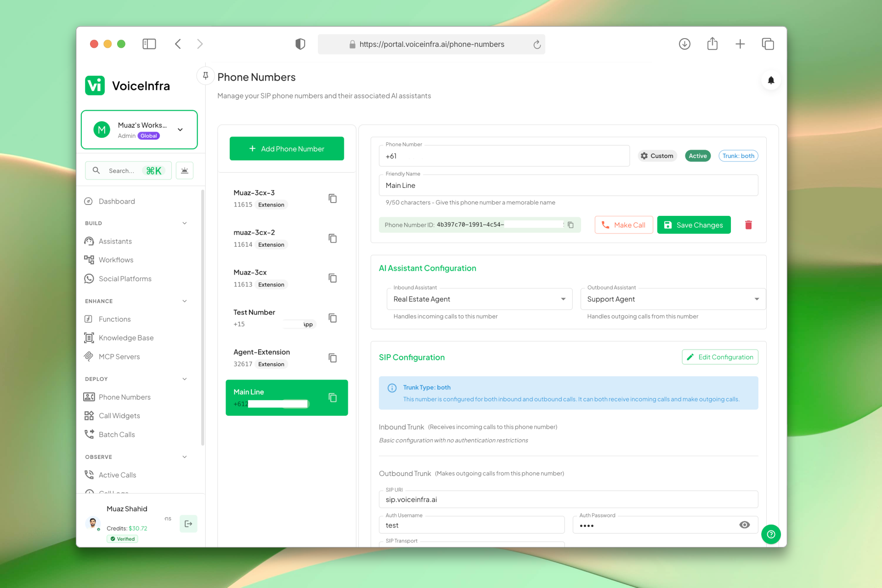The image size is (882, 588).
Task: Open the browser privacy shield icon
Action: pyautogui.click(x=300, y=44)
